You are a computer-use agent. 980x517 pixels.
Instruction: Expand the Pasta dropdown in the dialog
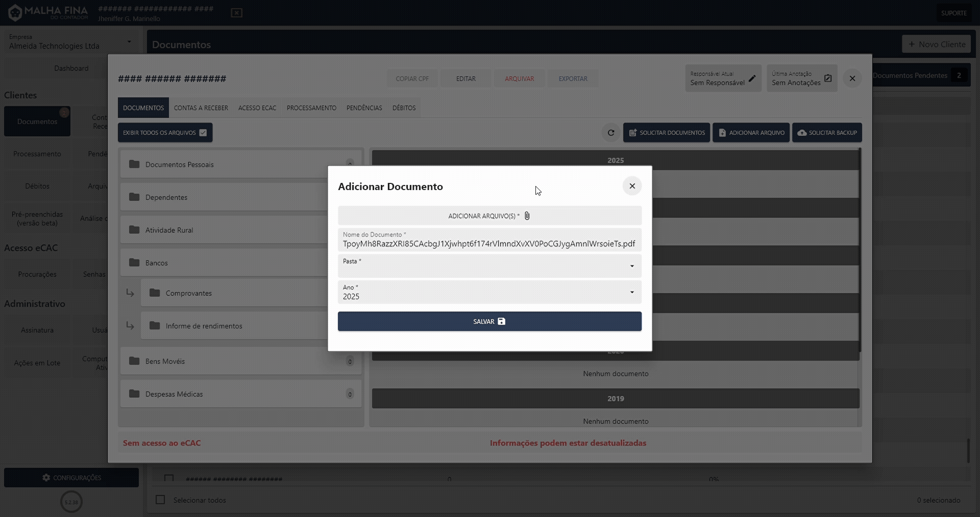click(x=632, y=266)
